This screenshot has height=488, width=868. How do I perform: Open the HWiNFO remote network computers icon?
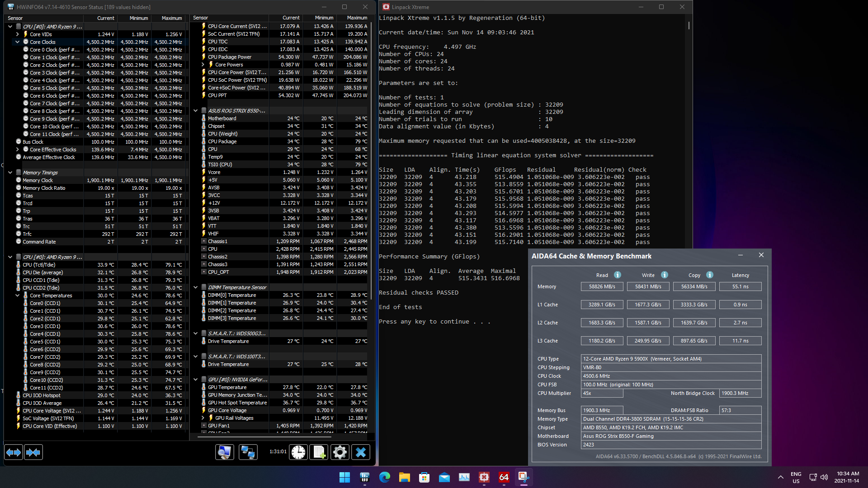pos(248,452)
